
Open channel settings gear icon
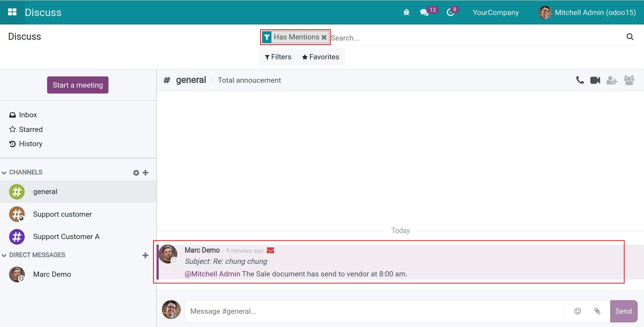point(136,173)
